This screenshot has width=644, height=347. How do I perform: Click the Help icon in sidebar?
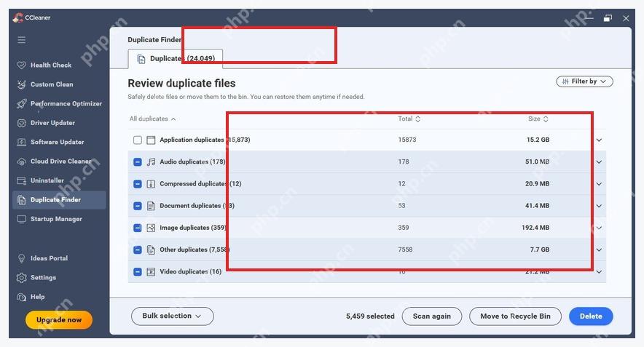click(21, 297)
